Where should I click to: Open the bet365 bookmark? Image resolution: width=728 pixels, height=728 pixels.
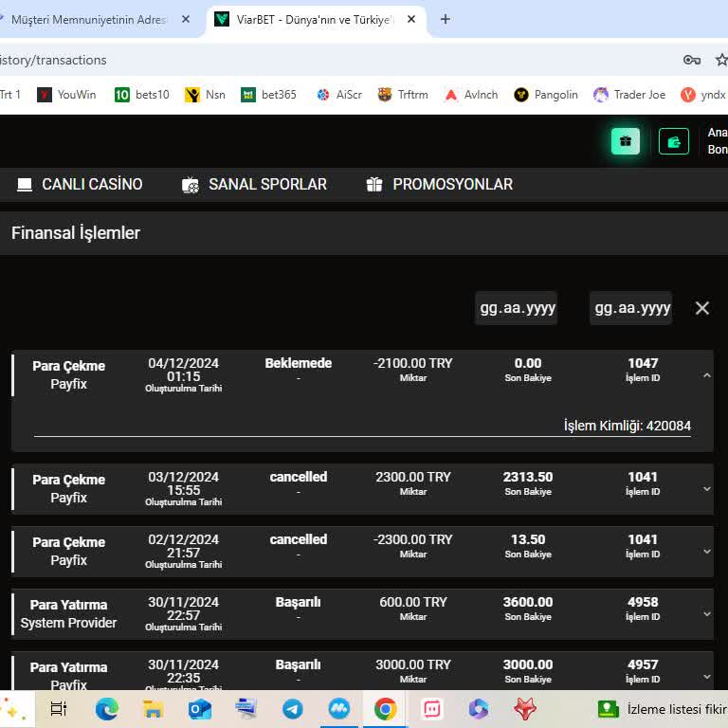[268, 95]
